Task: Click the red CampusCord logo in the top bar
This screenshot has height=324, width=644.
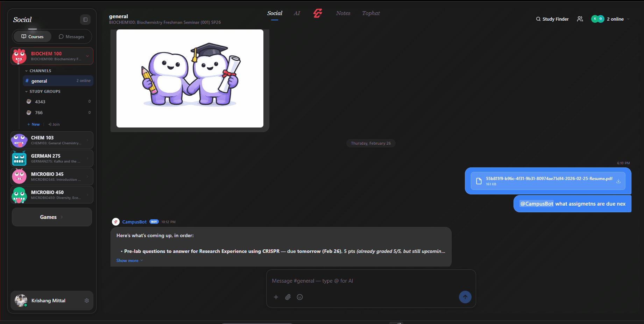Action: [318, 13]
